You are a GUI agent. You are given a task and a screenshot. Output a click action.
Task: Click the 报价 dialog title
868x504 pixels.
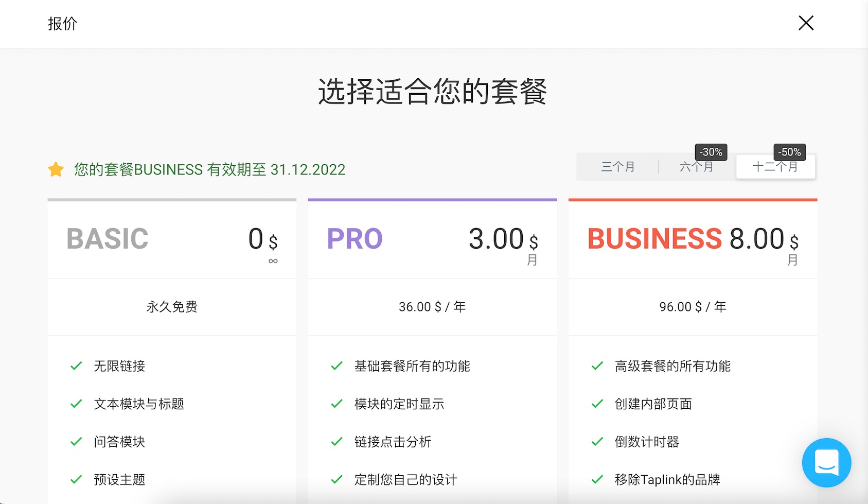pos(62,24)
